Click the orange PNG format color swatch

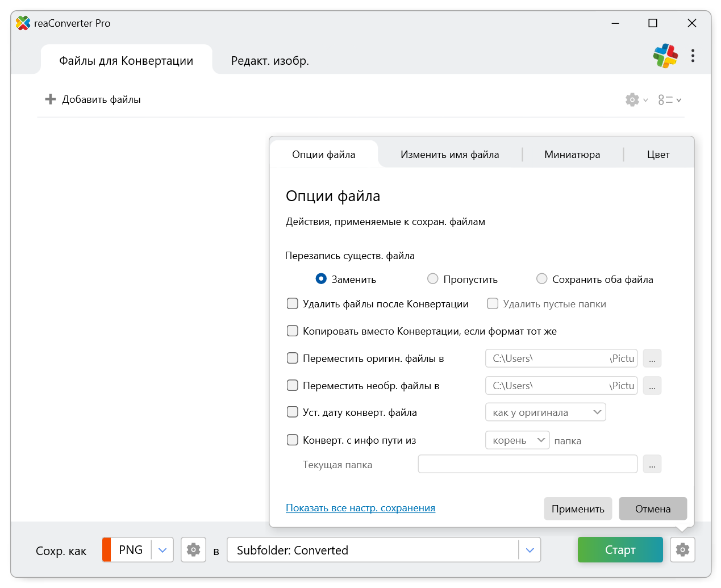tap(107, 550)
